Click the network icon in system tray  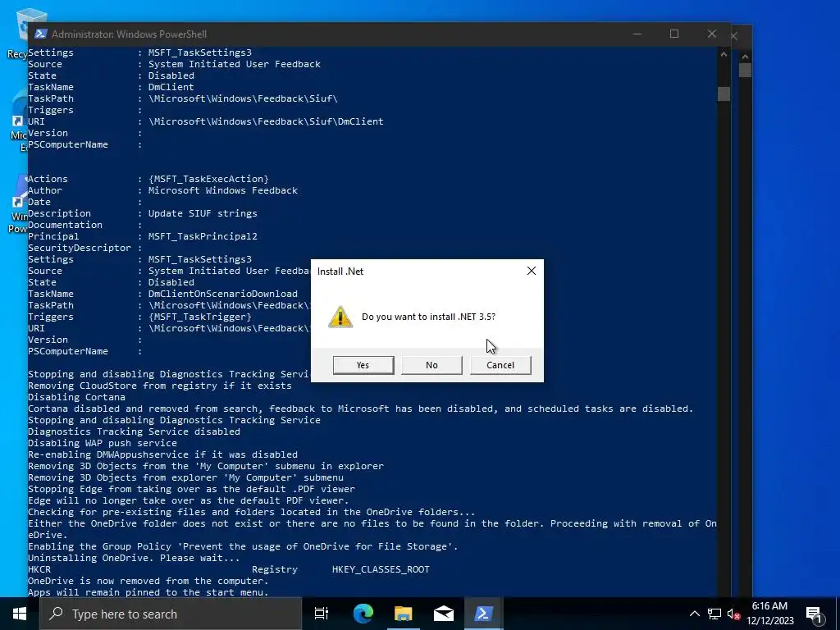click(x=714, y=614)
